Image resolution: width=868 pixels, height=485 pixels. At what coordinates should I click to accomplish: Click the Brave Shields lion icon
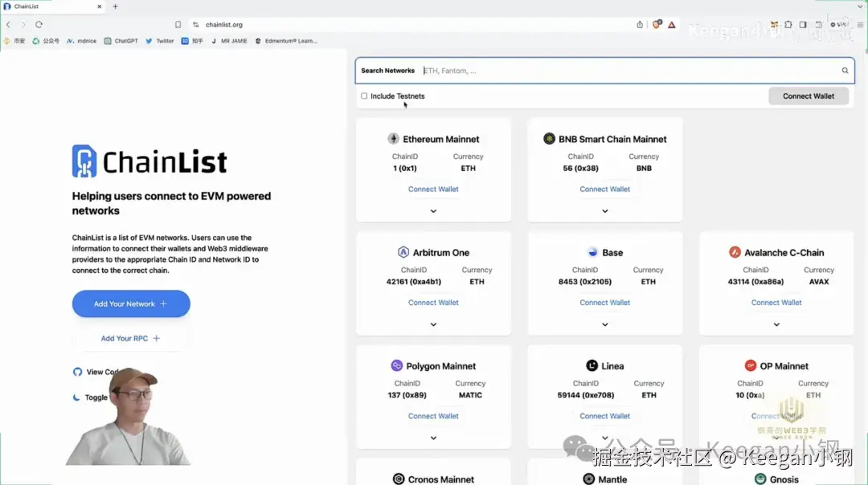click(657, 24)
